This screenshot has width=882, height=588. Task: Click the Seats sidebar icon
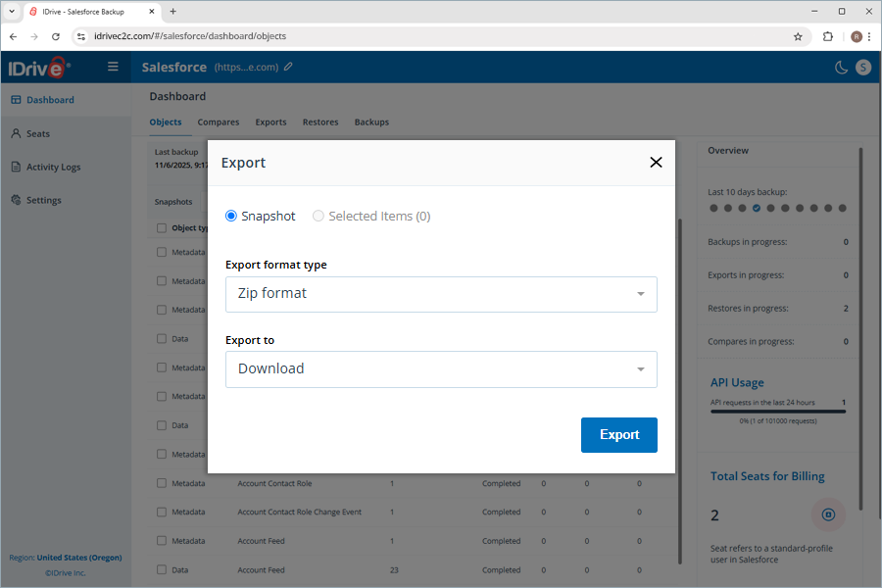pos(17,133)
